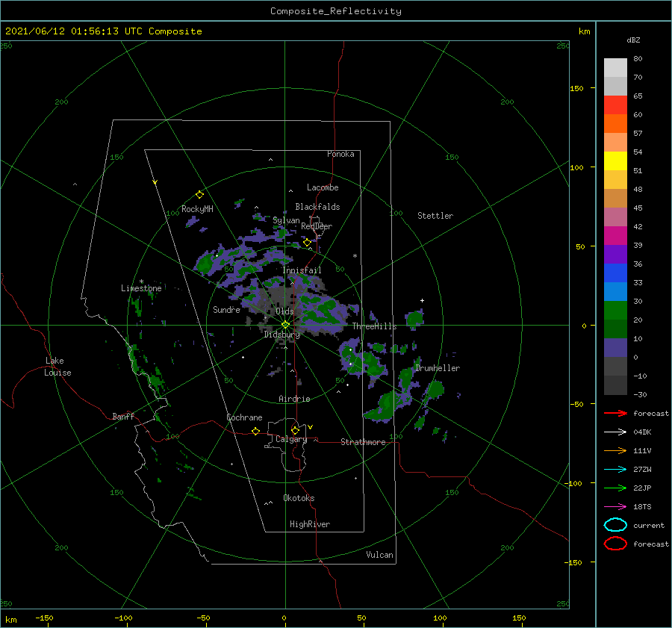672x628 pixels.
Task: Pick the light gray 70-80 dBZ swatch
Action: click(615, 68)
